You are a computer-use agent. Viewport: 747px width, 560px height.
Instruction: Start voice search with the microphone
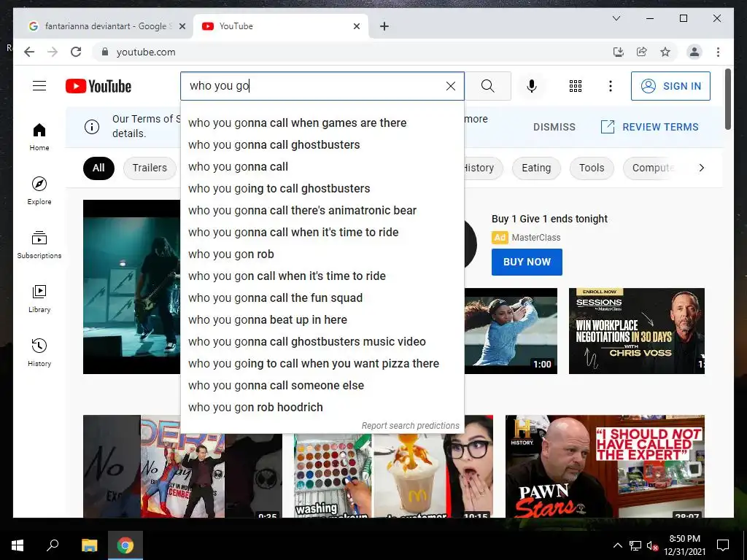[532, 86]
